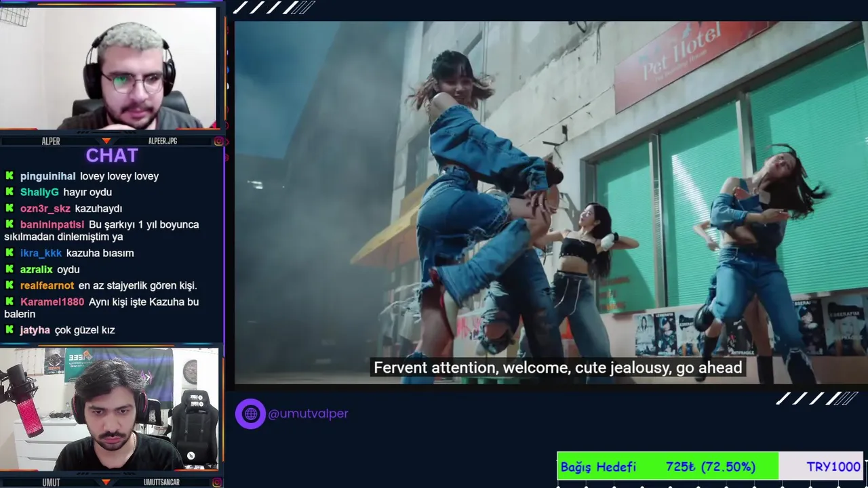Click the Kick badge beside banininpatisi
The image size is (868, 488).
9,224
